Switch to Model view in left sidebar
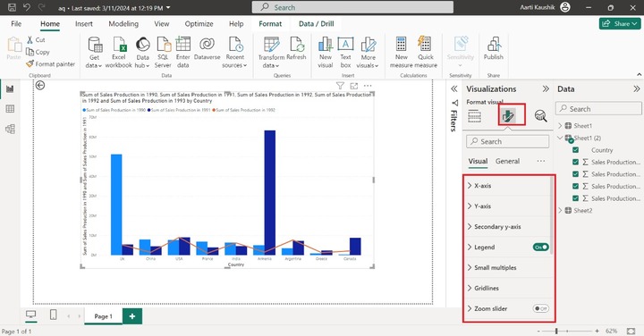 (10, 129)
